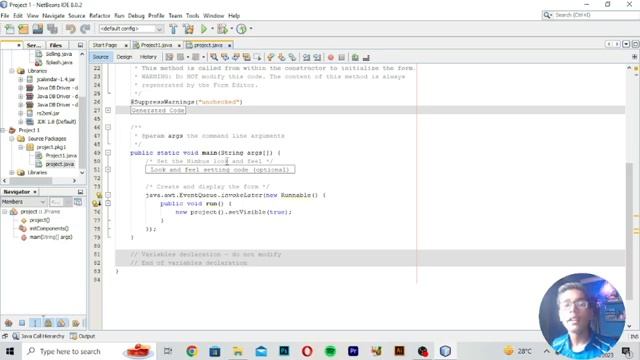Open the File menu
The width and height of the screenshot is (640, 360).
(x=5, y=16)
